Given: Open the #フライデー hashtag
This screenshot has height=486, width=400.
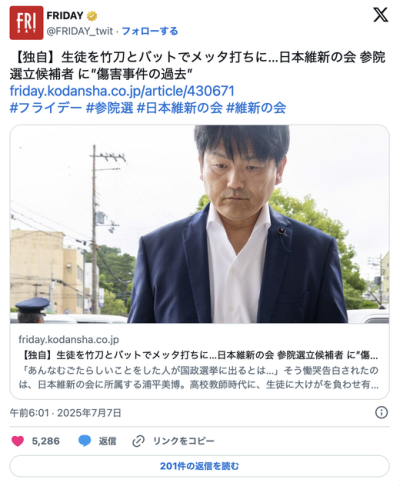Looking at the screenshot, I should [x=46, y=108].
